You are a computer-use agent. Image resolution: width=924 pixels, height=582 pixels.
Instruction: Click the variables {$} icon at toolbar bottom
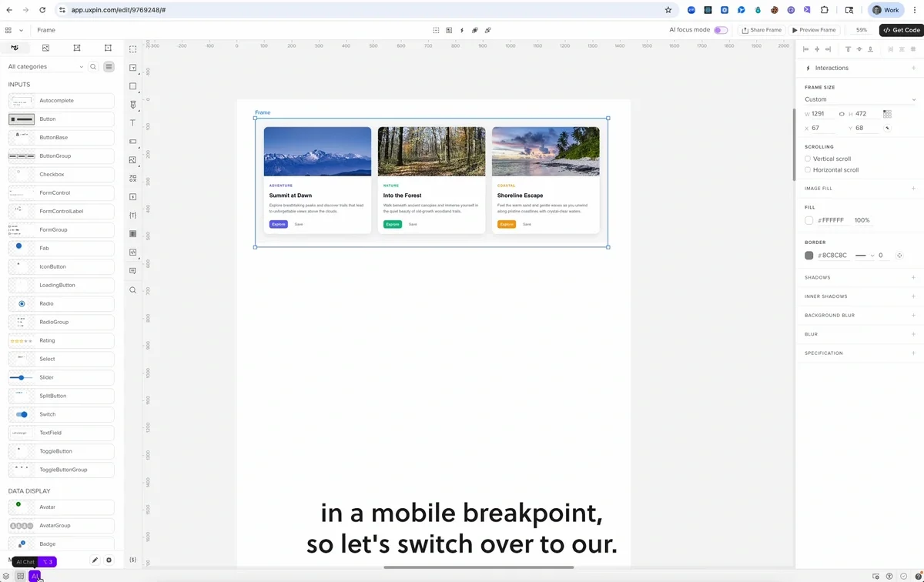point(132,560)
